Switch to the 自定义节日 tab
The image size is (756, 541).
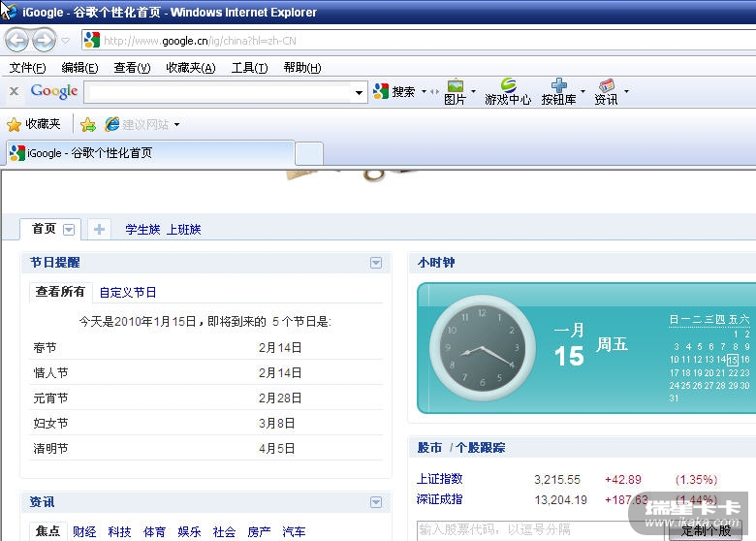pyautogui.click(x=127, y=292)
